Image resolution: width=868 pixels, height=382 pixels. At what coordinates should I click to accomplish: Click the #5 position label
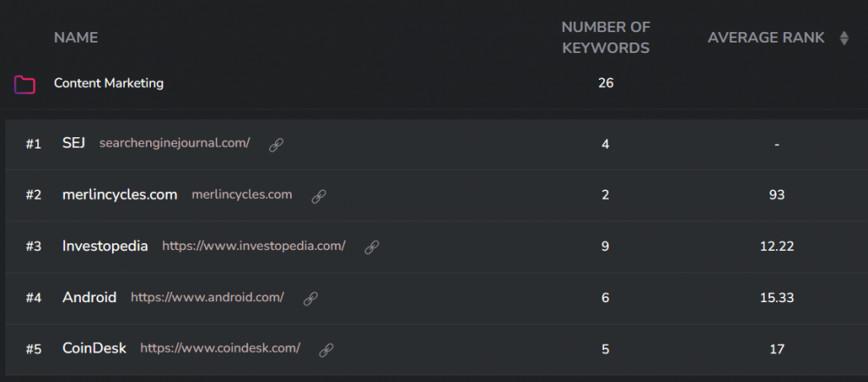tap(33, 350)
